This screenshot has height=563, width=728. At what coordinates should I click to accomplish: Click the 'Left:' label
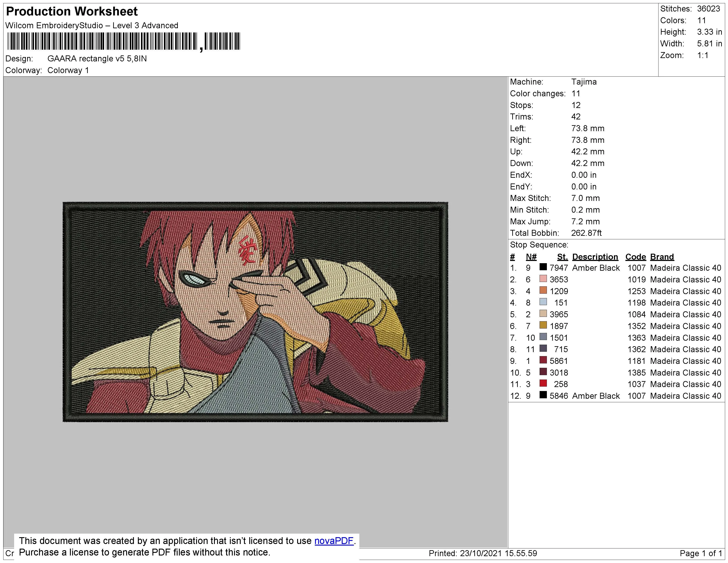[518, 128]
